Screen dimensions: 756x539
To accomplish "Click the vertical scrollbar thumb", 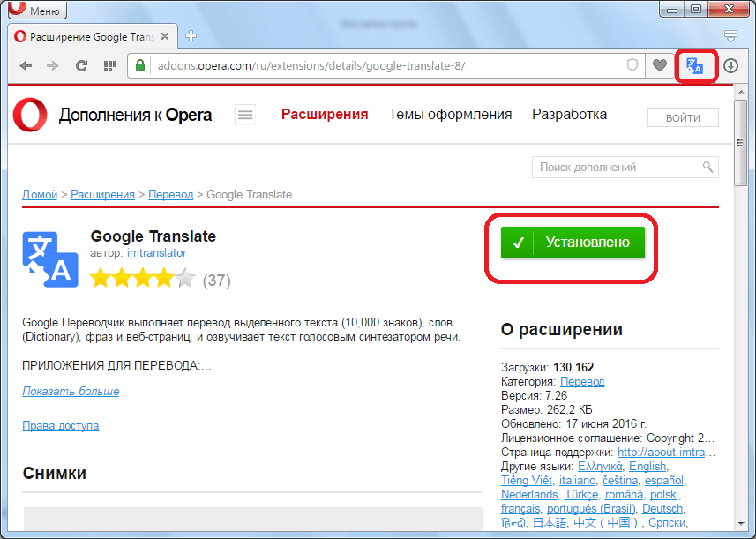I will [x=741, y=143].
